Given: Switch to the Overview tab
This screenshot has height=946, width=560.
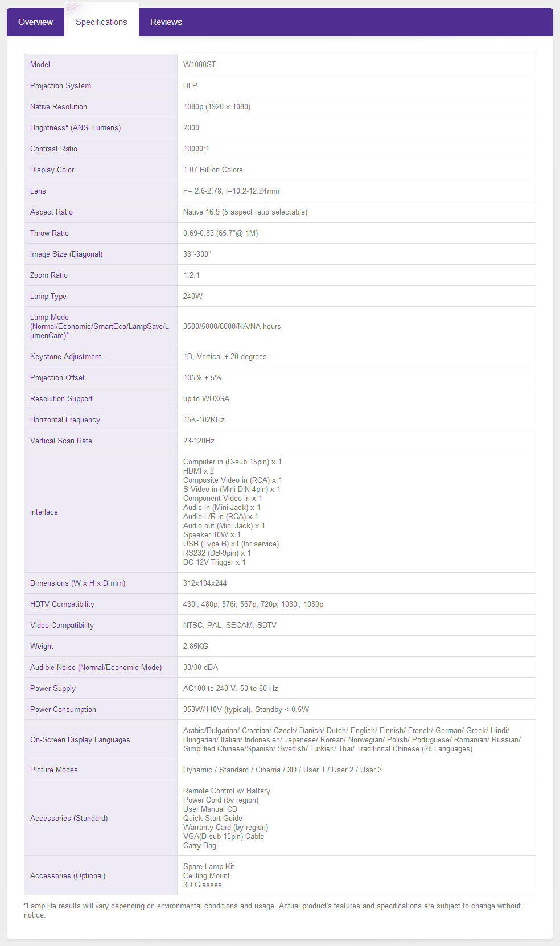Looking at the screenshot, I should (35, 22).
